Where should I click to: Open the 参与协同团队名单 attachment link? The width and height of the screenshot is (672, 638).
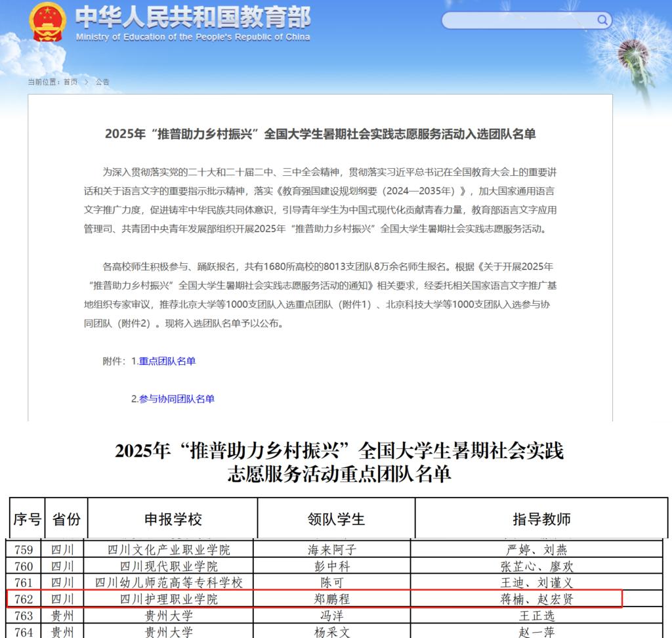[177, 398]
